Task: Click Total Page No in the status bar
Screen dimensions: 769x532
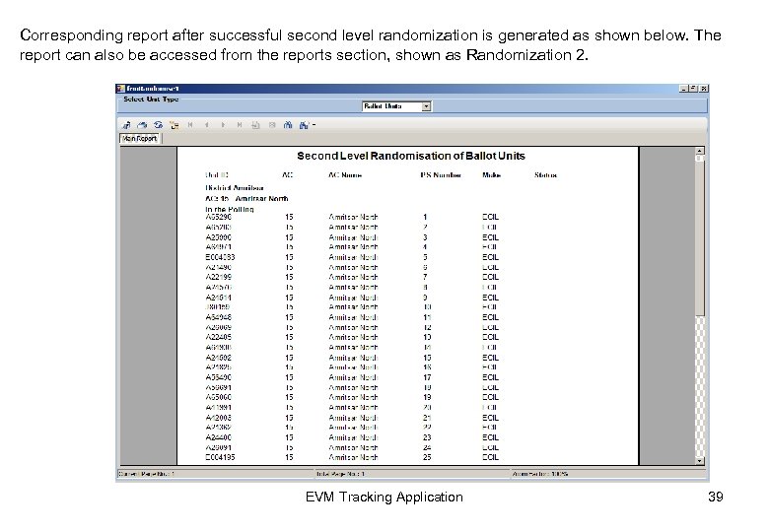Action: (340, 474)
